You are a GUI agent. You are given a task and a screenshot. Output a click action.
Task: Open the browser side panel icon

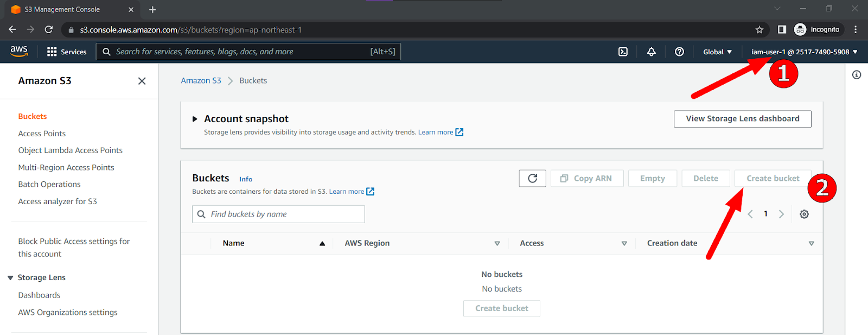click(x=782, y=29)
